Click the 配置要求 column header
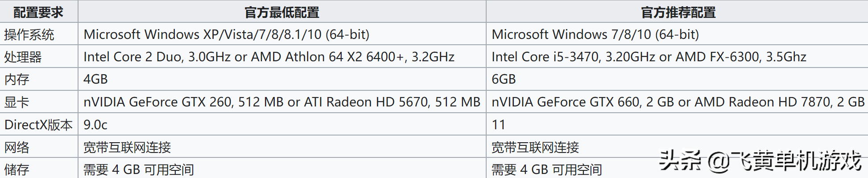 (x=39, y=12)
